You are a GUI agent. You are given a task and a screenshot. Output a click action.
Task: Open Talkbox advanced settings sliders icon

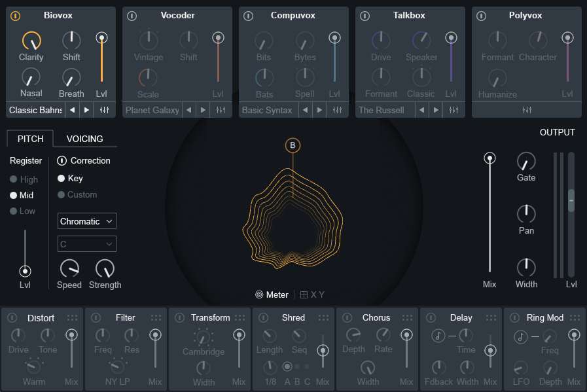pos(454,110)
